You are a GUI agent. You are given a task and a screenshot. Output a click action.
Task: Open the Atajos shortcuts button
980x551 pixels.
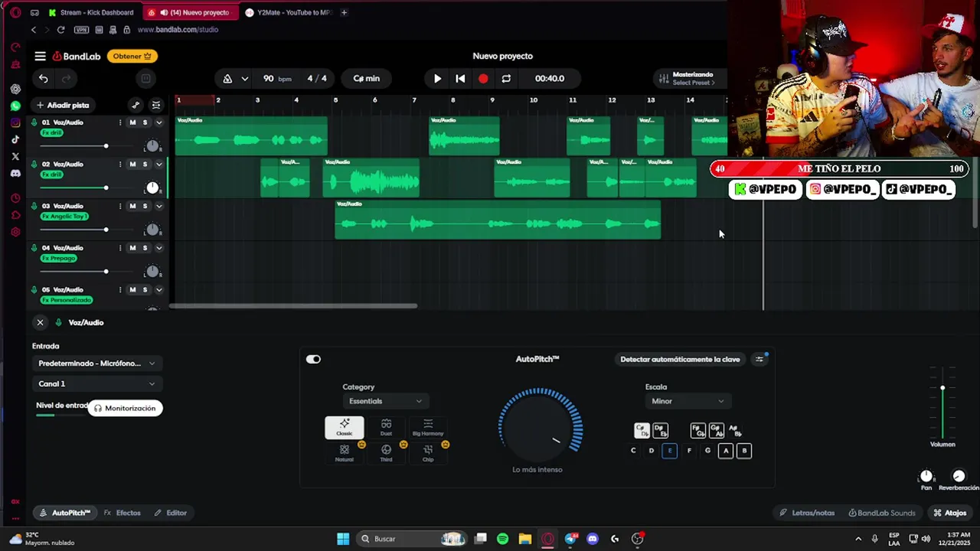click(x=950, y=513)
